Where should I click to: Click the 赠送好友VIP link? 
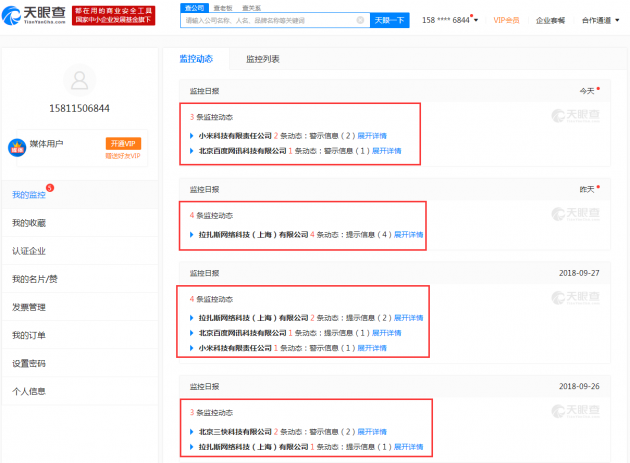point(123,156)
